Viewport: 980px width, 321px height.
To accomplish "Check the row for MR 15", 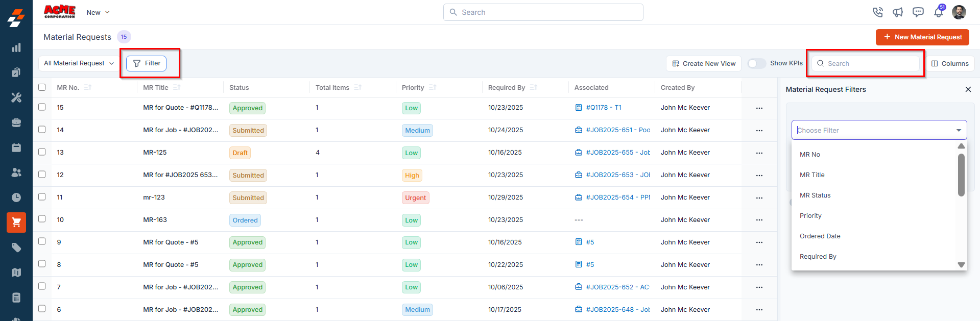I will tap(42, 107).
